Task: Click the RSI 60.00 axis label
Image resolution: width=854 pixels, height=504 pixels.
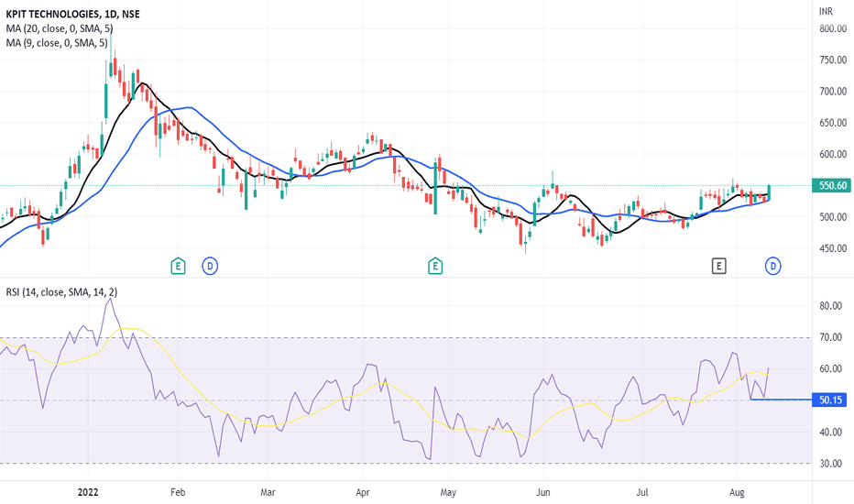Action: pos(830,369)
